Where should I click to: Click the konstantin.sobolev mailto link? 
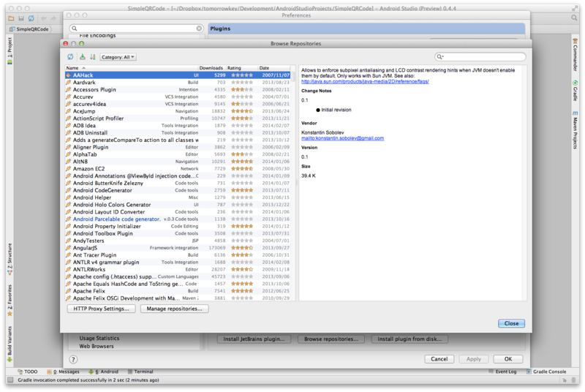coord(342,138)
